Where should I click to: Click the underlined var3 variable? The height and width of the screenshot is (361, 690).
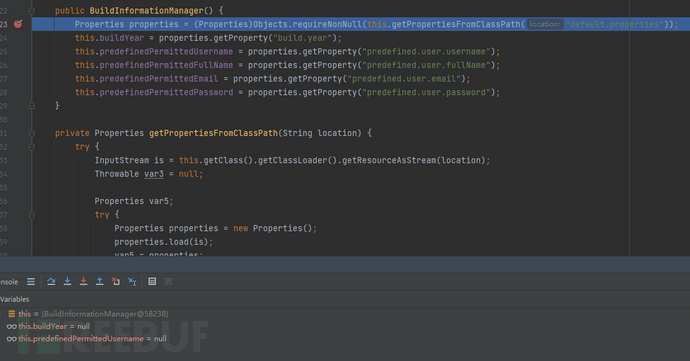coord(154,174)
